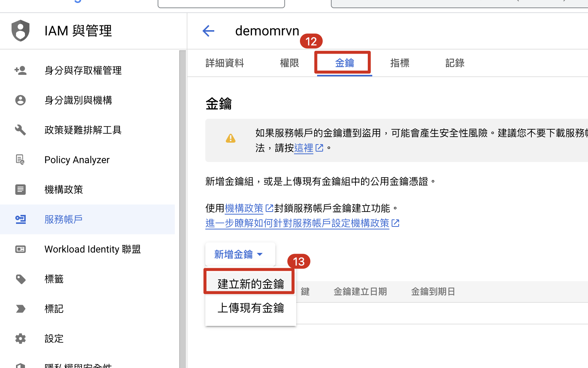The width and height of the screenshot is (588, 368).
Task: Switch to the 權限 tab
Action: (x=290, y=63)
